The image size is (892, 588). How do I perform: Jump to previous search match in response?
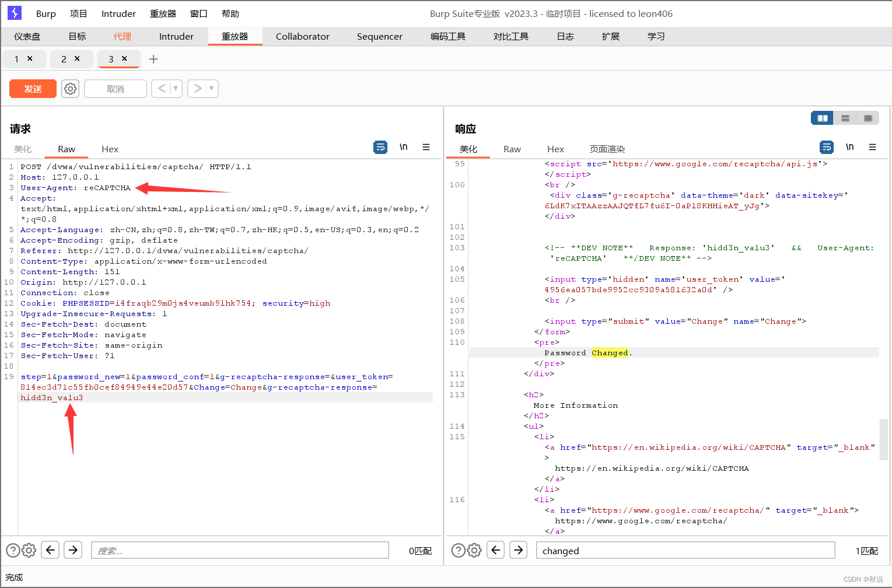(496, 549)
